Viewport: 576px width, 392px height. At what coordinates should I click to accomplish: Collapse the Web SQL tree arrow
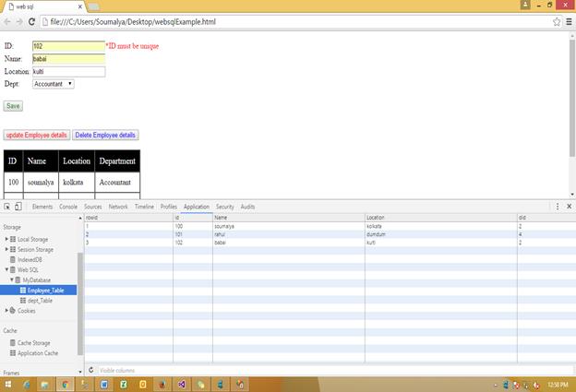(6, 269)
